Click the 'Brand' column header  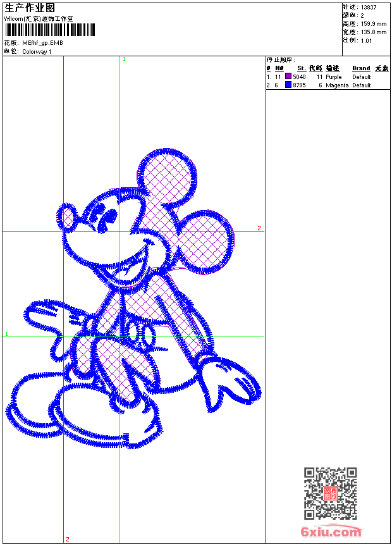pos(361,68)
